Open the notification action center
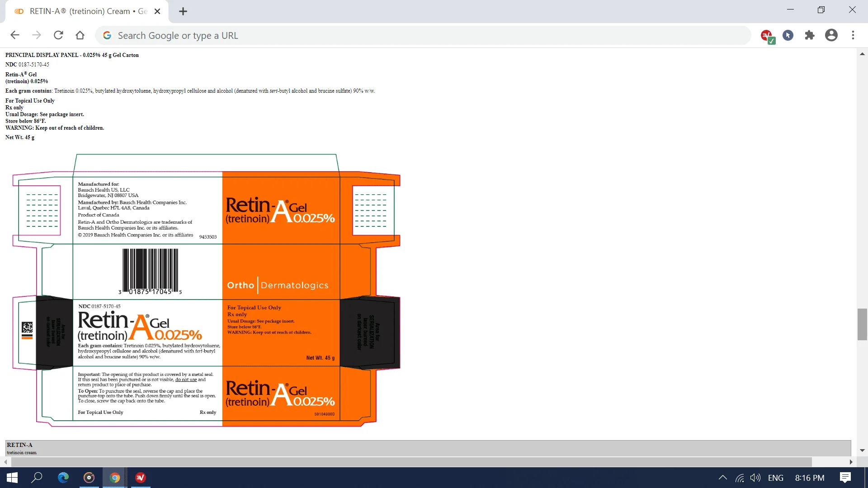The width and height of the screenshot is (868, 488). [845, 478]
